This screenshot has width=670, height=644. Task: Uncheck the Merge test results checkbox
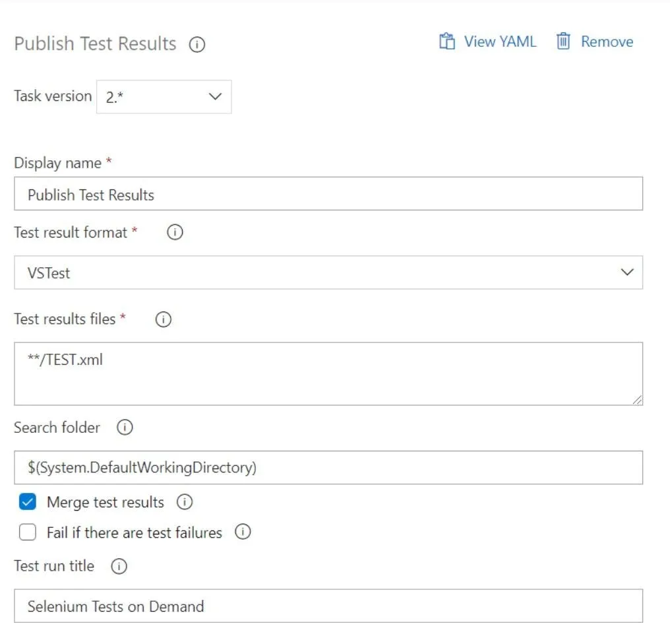pyautogui.click(x=27, y=502)
